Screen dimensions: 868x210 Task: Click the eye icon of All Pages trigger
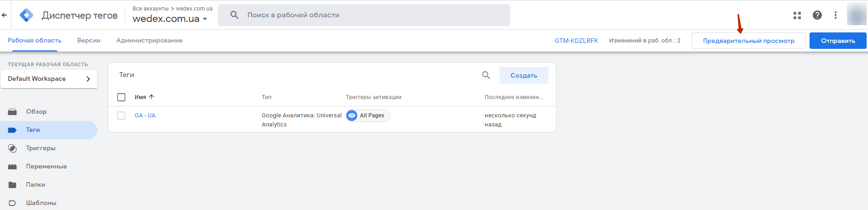click(352, 115)
